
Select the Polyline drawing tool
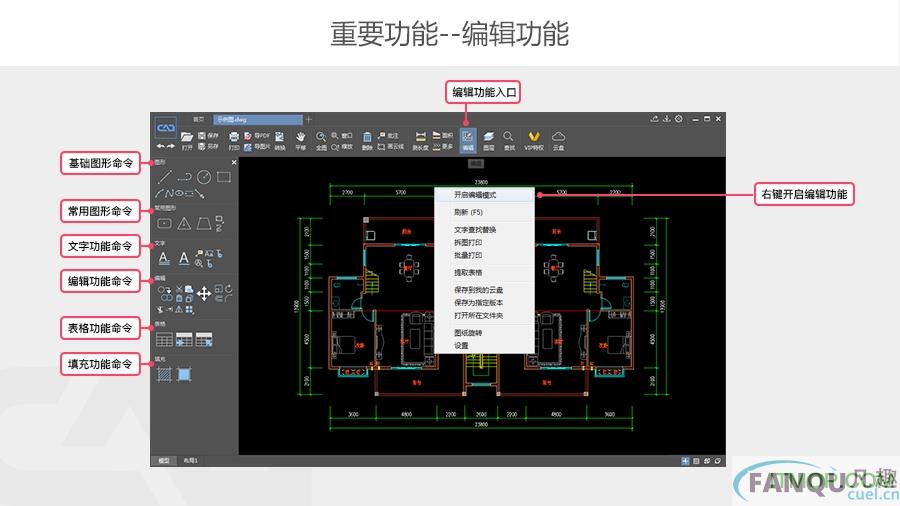(x=185, y=177)
